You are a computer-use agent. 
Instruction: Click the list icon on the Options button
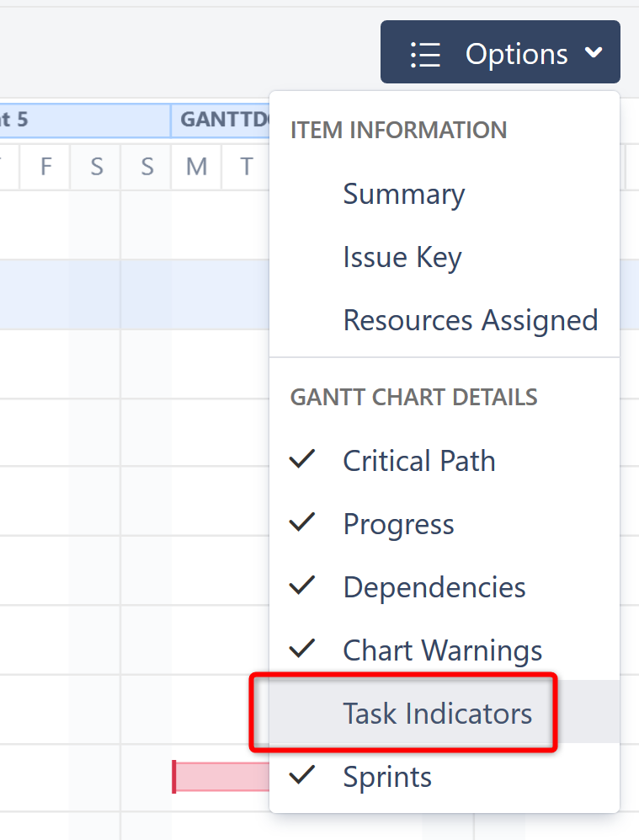point(425,52)
